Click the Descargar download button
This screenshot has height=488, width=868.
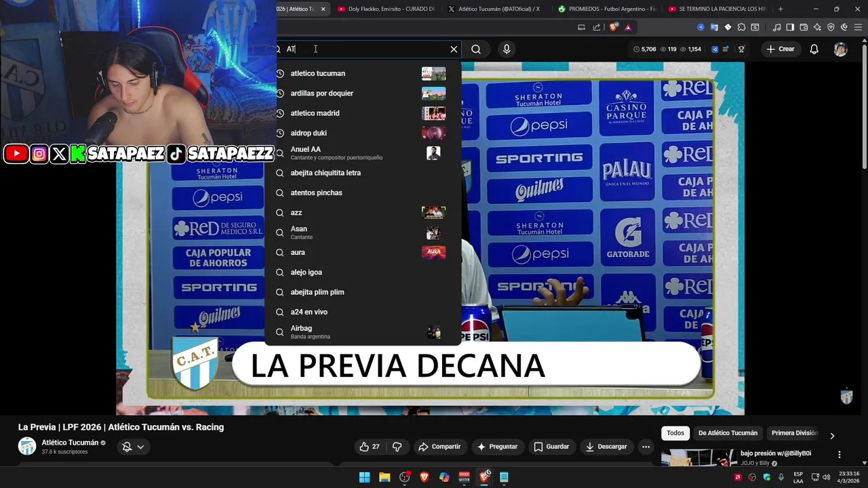pos(606,447)
